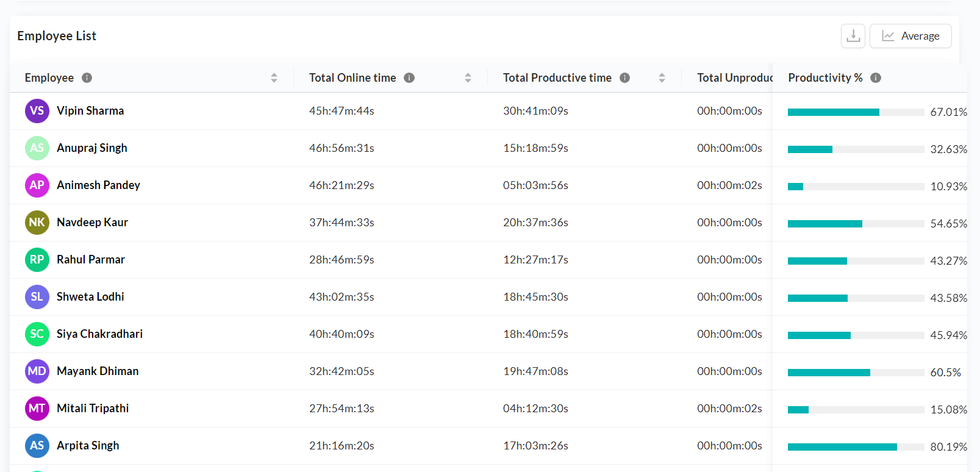The image size is (980, 472).
Task: Select Animesh Pandey's unproductive time 00h:00m:02s
Action: coord(729,185)
